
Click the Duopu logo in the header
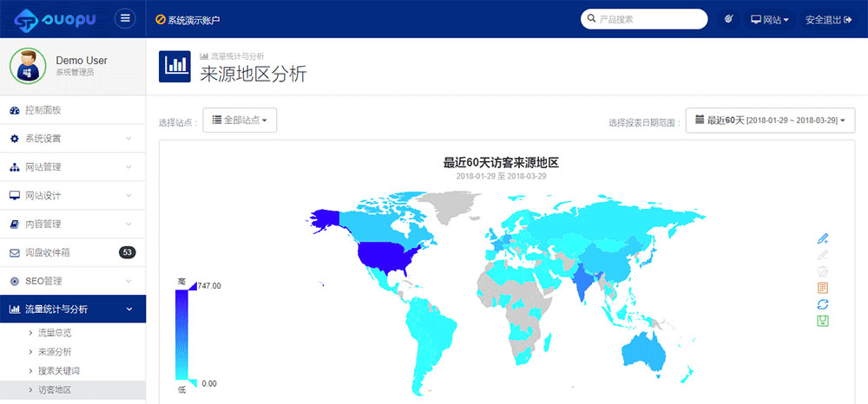point(55,20)
